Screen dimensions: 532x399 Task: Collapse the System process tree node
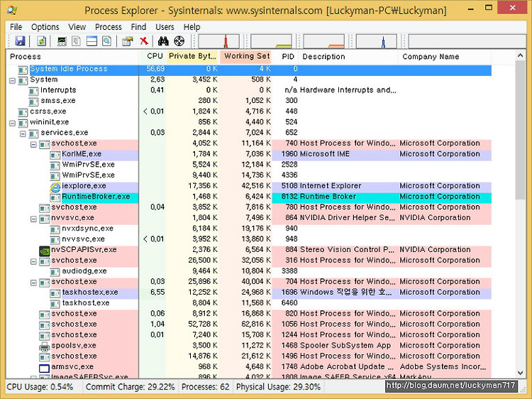(x=13, y=80)
